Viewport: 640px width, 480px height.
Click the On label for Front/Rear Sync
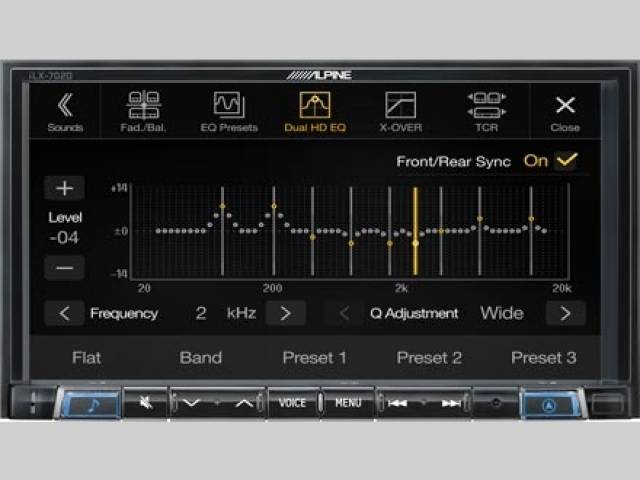click(x=536, y=161)
